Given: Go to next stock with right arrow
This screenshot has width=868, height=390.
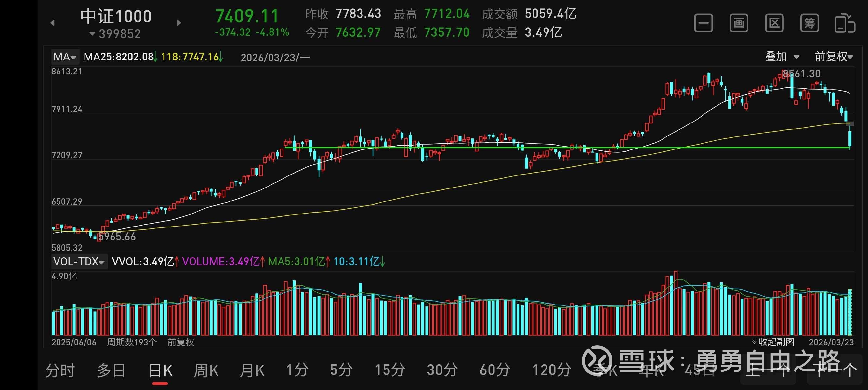Looking at the screenshot, I should (179, 23).
